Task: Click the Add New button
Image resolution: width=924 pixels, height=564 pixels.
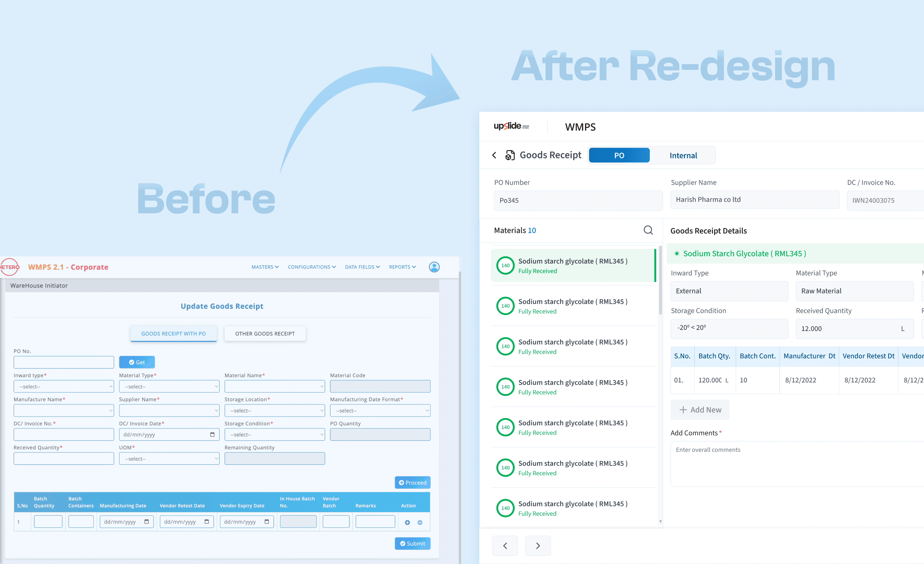Action: point(700,409)
